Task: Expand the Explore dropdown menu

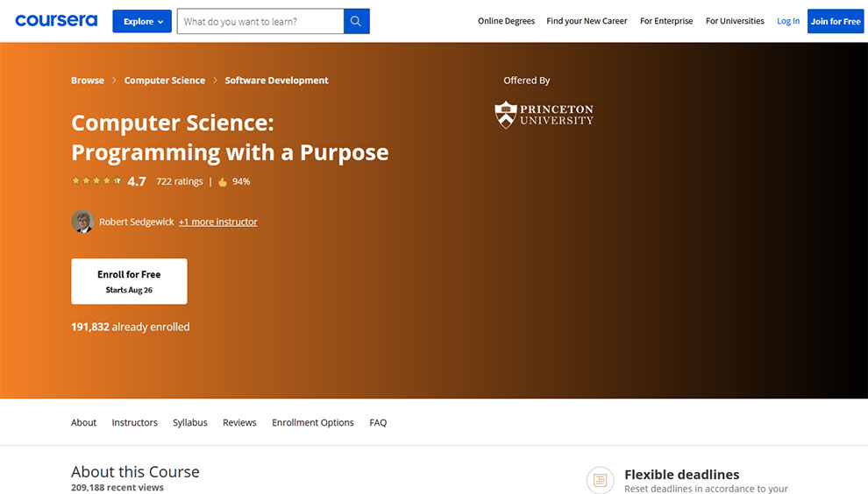Action: [x=142, y=21]
